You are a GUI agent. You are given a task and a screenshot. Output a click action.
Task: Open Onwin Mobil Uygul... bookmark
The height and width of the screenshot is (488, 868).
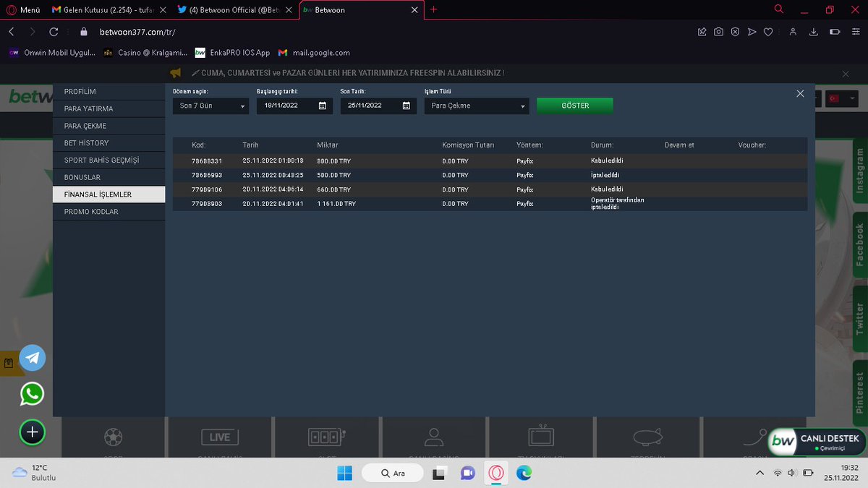[52, 53]
